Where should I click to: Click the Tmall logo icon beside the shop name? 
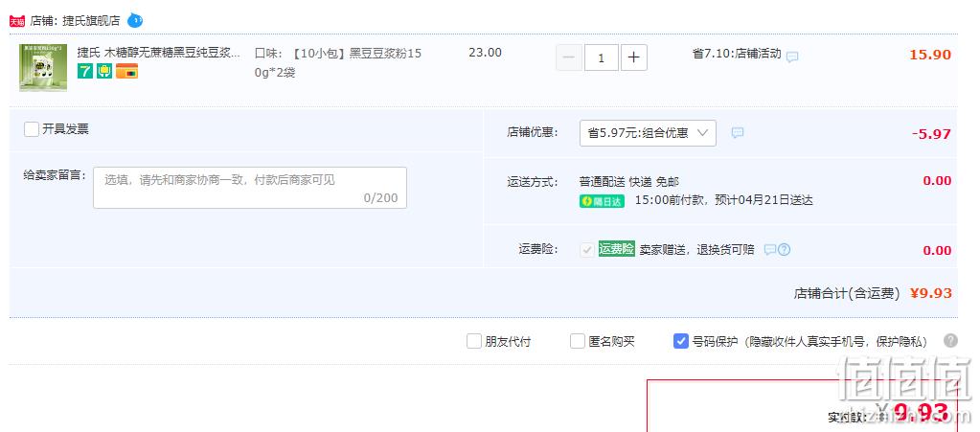click(x=17, y=21)
